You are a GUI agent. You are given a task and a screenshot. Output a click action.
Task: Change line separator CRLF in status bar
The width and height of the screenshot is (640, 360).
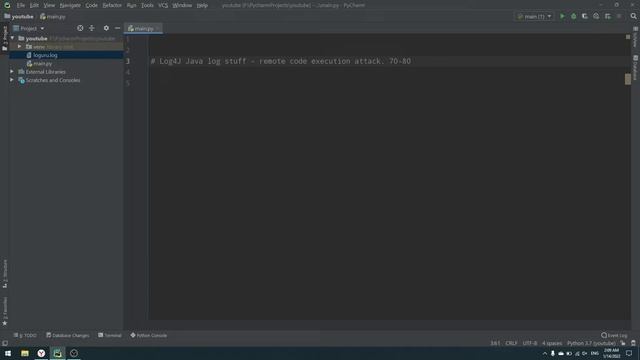tap(511, 343)
